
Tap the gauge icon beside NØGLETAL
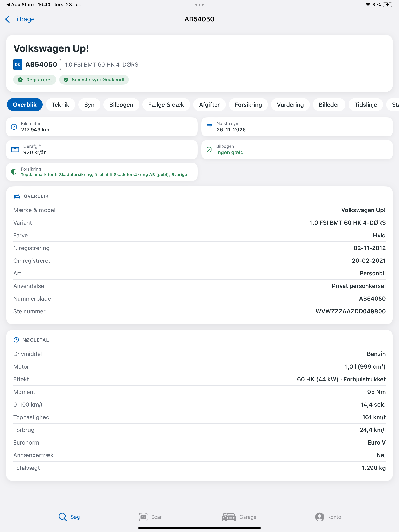(x=16, y=340)
